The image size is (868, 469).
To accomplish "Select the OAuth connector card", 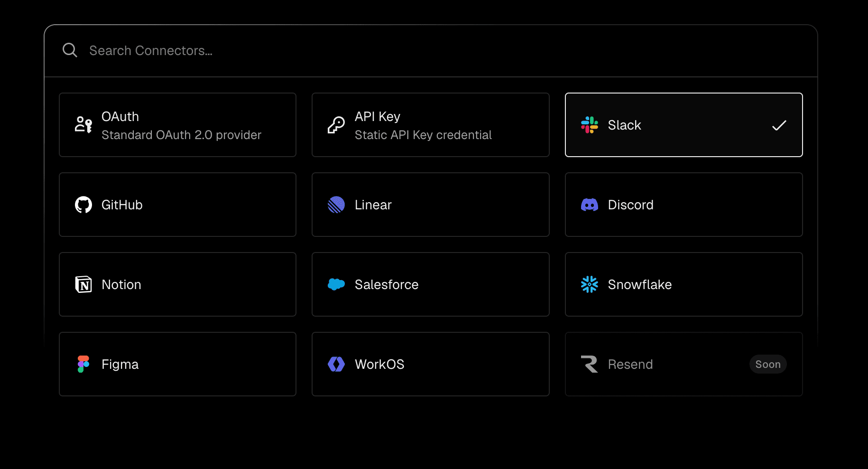I will click(177, 125).
